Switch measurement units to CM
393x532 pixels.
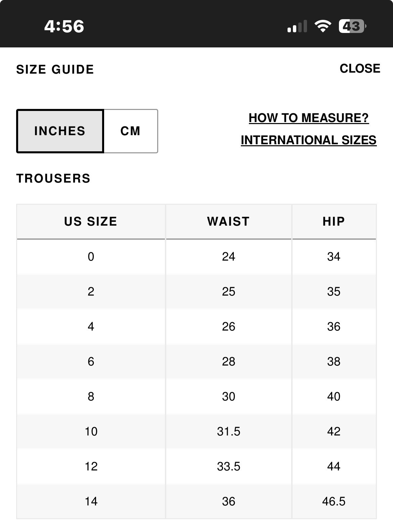pyautogui.click(x=130, y=131)
